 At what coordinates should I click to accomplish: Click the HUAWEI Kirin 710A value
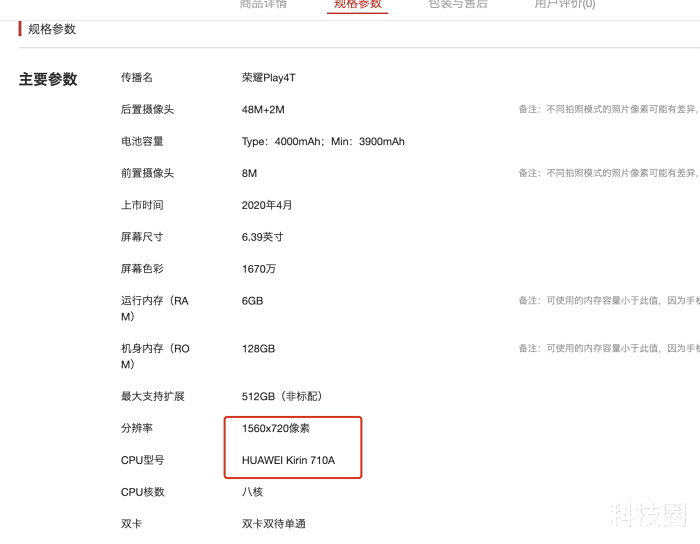pyautogui.click(x=288, y=460)
